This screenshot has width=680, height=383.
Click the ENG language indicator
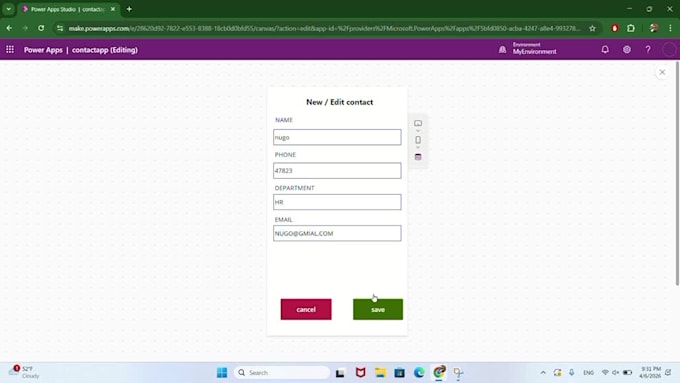588,373
